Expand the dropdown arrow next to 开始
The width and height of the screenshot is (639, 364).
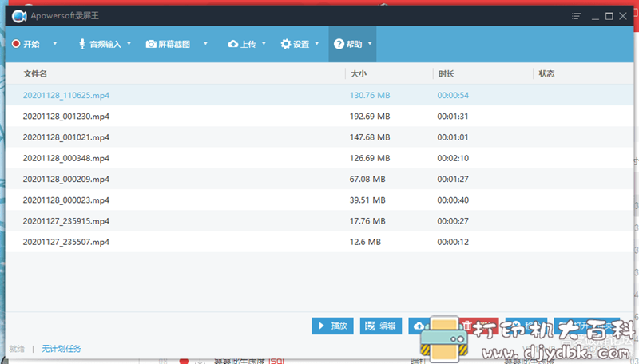tap(55, 43)
